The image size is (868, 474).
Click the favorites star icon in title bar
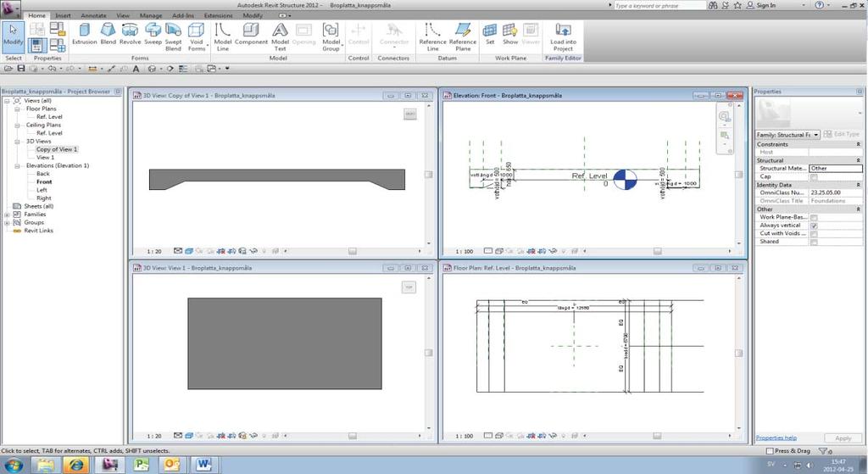737,5
